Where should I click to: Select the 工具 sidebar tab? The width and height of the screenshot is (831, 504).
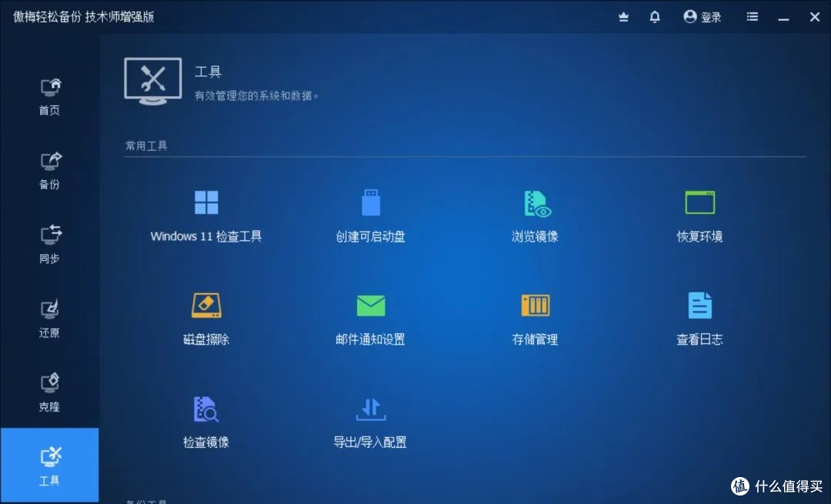[x=49, y=466]
